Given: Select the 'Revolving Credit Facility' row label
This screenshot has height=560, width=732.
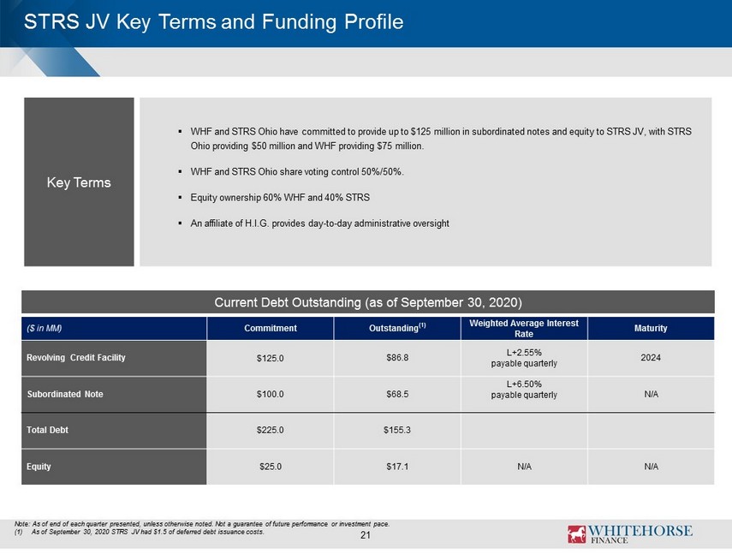Looking at the screenshot, I should [114, 358].
